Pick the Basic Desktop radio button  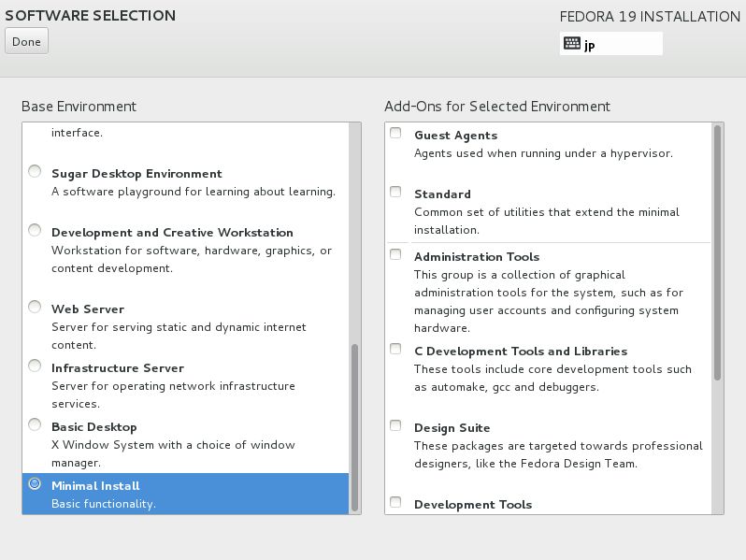click(x=35, y=424)
